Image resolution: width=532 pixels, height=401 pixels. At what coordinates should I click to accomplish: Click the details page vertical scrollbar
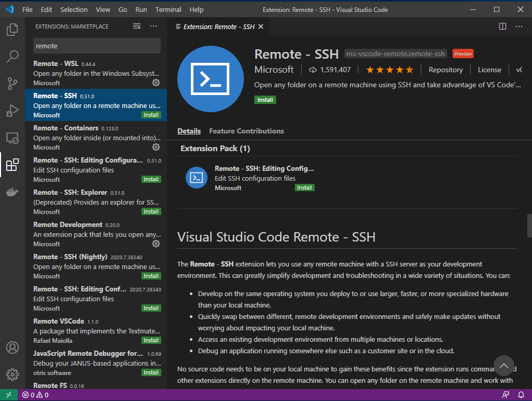[x=529, y=226]
